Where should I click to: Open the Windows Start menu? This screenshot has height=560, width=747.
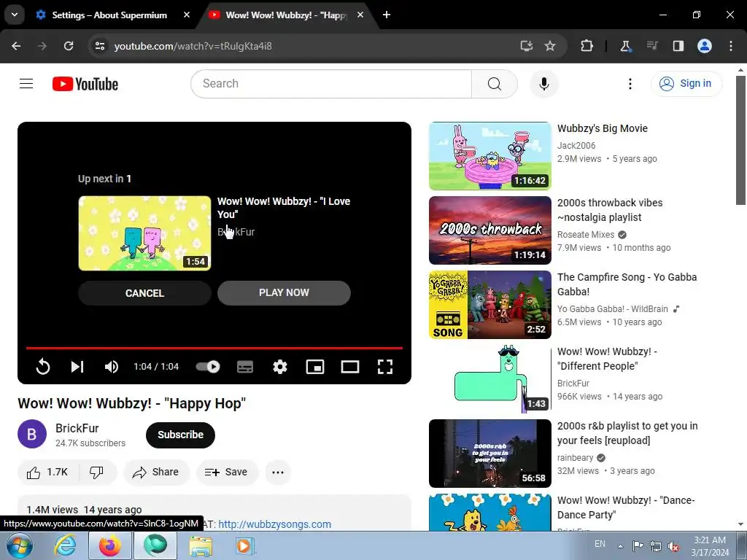tap(19, 545)
